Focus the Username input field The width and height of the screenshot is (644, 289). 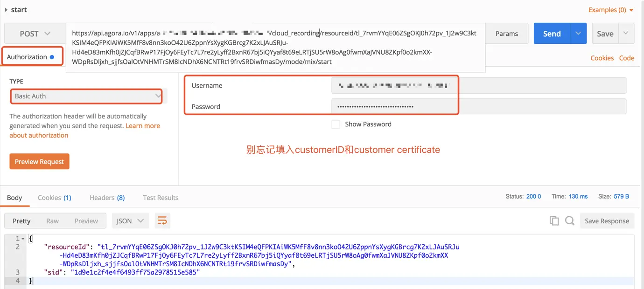479,86
